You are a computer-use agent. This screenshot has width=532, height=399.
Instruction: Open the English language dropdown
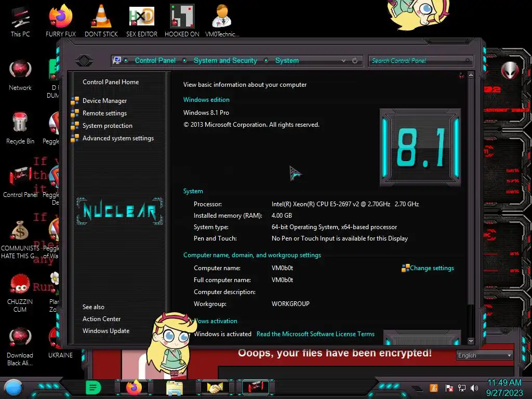pos(485,355)
